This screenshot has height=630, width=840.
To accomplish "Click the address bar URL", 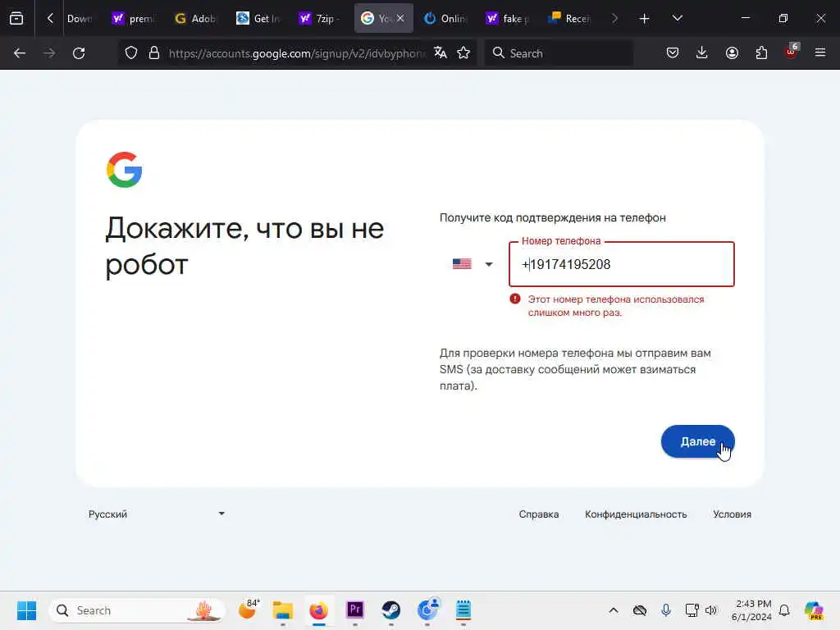I will click(x=297, y=53).
